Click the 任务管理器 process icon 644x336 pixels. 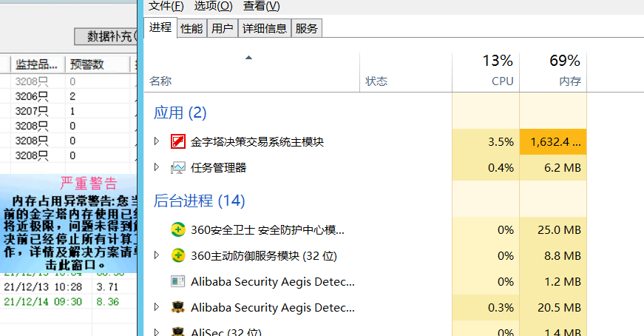[178, 168]
